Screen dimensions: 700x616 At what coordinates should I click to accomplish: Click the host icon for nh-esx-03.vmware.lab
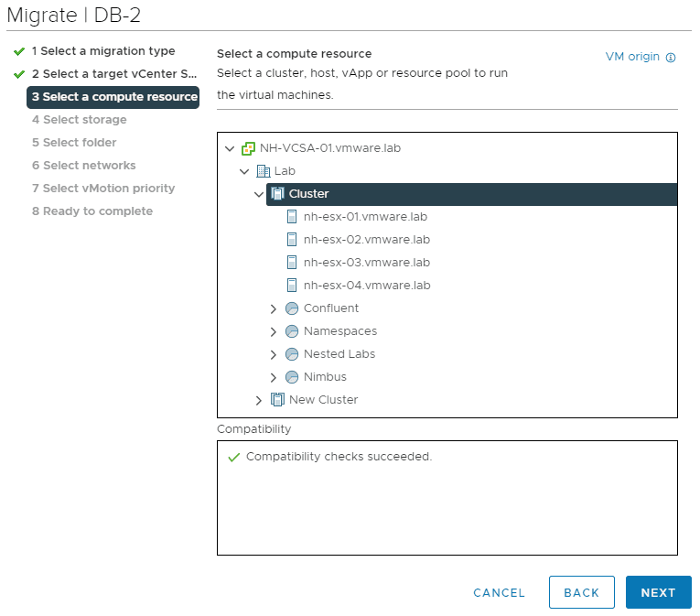[x=292, y=263]
